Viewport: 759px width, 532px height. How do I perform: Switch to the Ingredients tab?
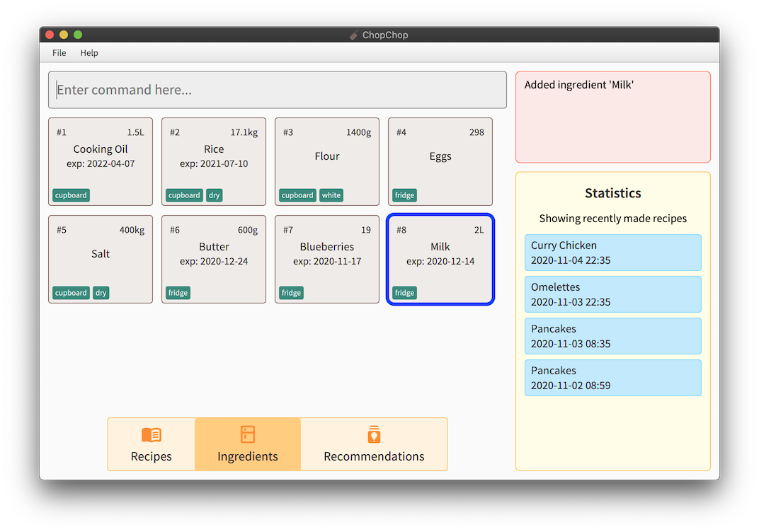point(248,444)
